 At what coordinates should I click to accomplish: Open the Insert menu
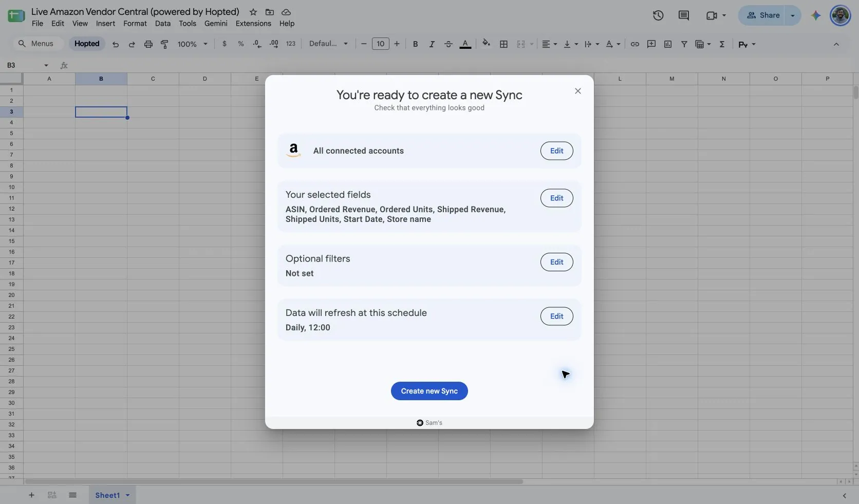[x=105, y=24]
